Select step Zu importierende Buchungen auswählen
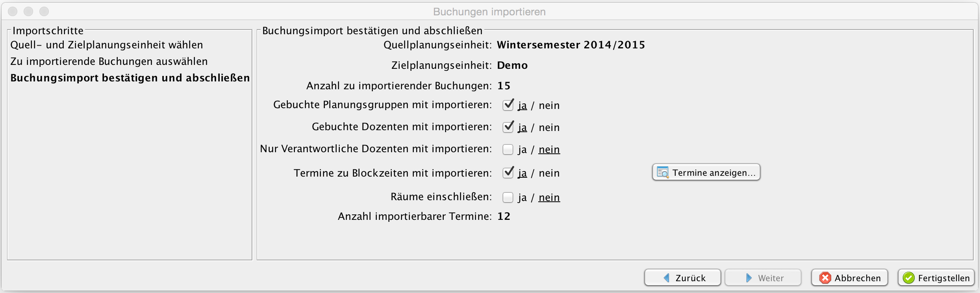980x293 pixels. point(109,61)
